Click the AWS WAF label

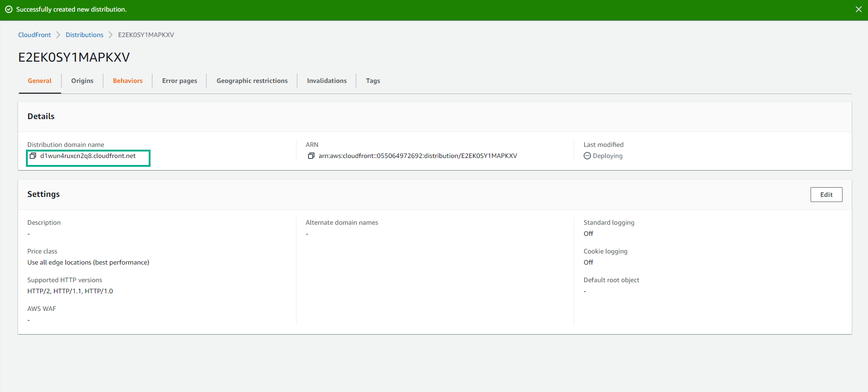coord(42,309)
